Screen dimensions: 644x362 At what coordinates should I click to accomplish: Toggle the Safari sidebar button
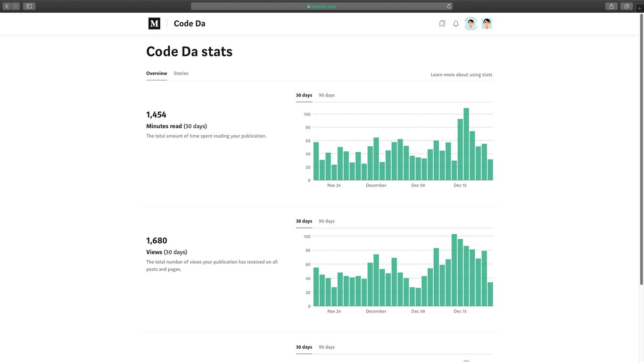[x=29, y=6]
